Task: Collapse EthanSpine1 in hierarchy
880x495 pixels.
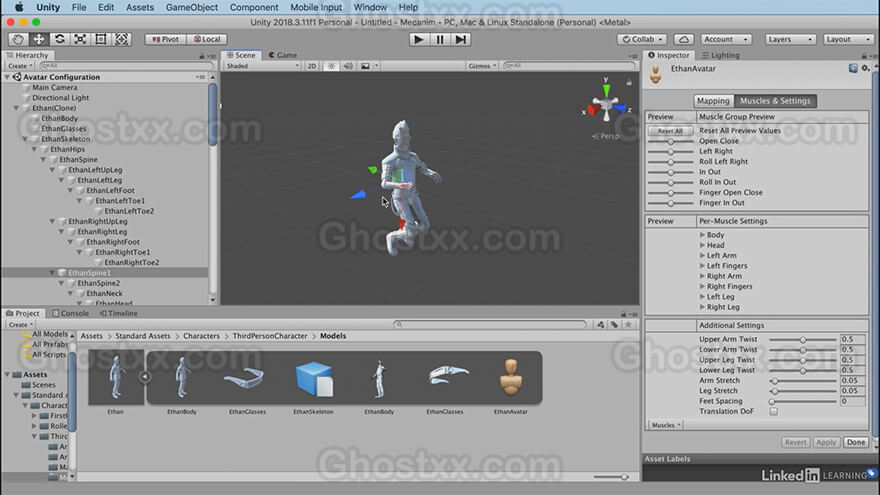Action: tap(52, 273)
